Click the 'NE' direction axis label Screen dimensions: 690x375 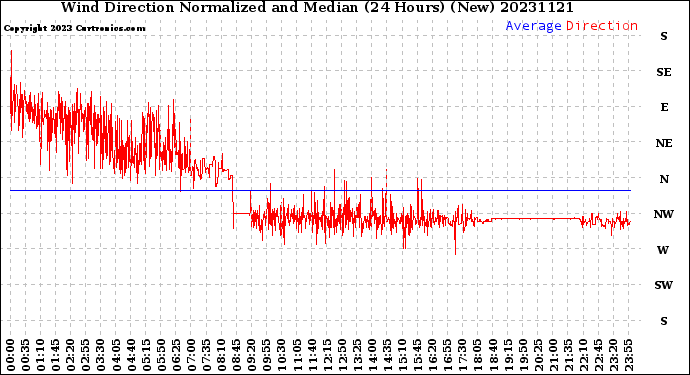point(664,143)
